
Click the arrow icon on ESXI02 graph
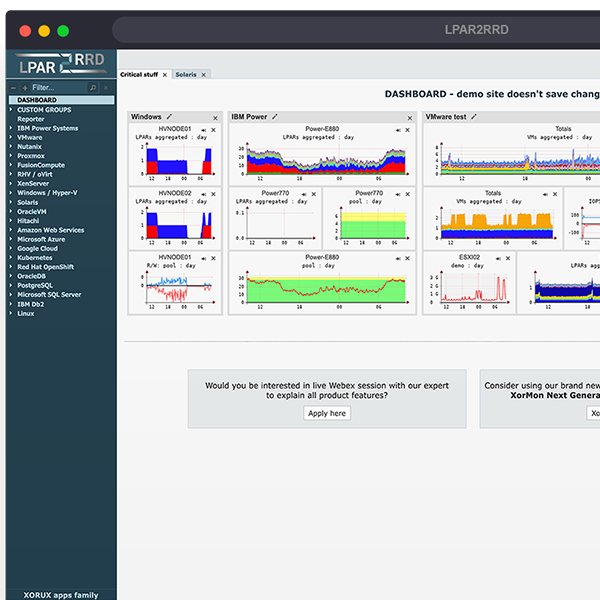pyautogui.click(x=499, y=257)
